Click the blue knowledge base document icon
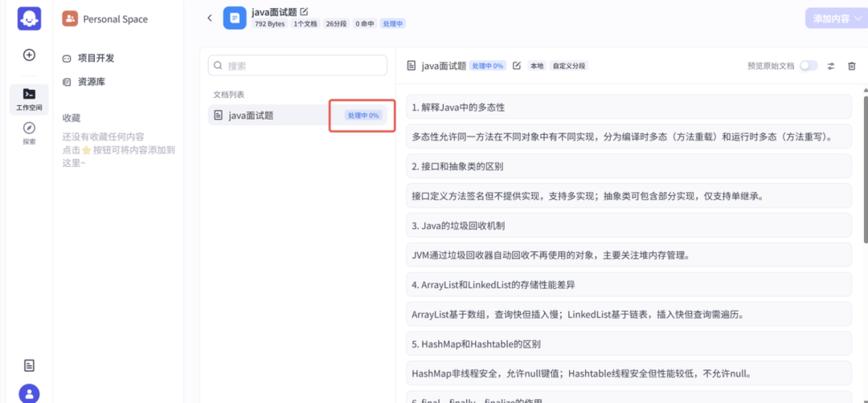This screenshot has width=868, height=403. (235, 18)
